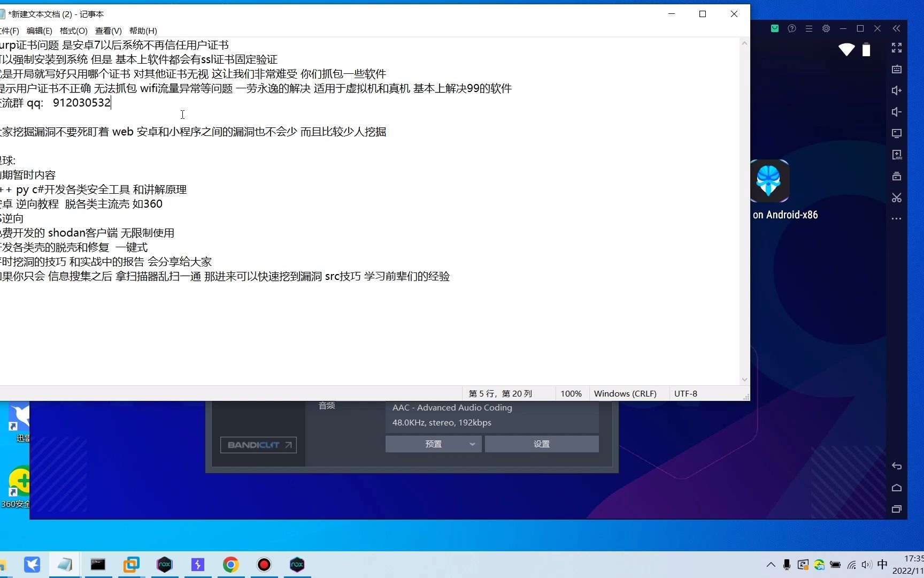The height and width of the screenshot is (578, 924).
Task: Click the UTF-8 encoding status entry
Action: 686,393
